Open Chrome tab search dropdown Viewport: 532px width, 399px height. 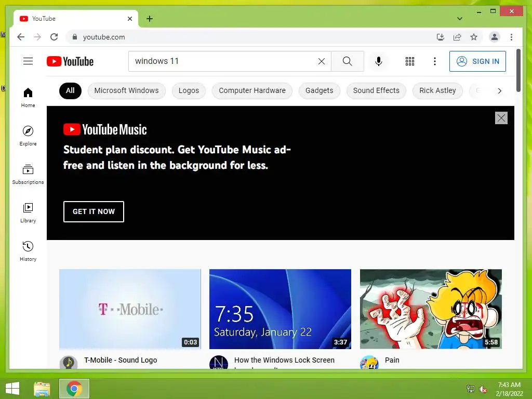(x=459, y=19)
